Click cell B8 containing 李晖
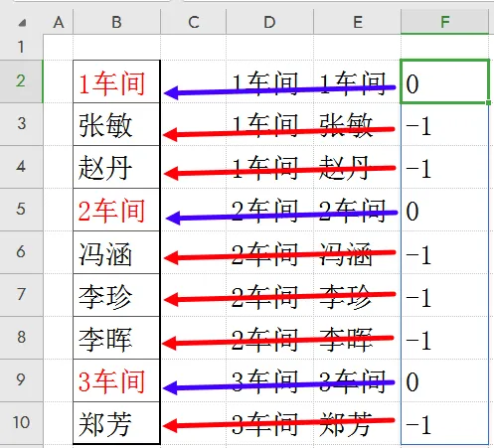The image size is (494, 448). [116, 338]
